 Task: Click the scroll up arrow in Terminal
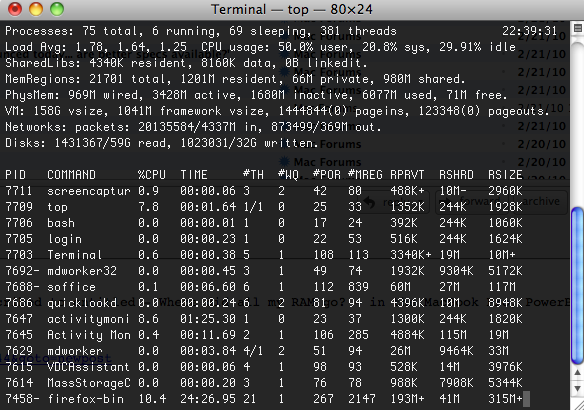(577, 373)
